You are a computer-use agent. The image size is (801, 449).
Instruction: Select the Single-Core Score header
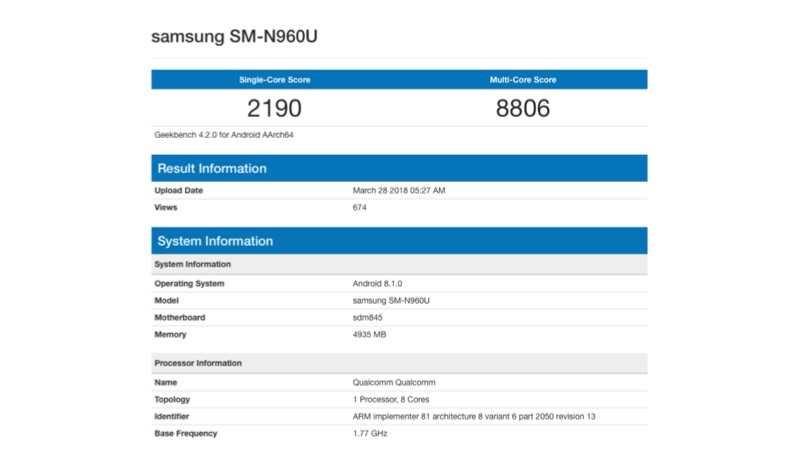coord(274,80)
